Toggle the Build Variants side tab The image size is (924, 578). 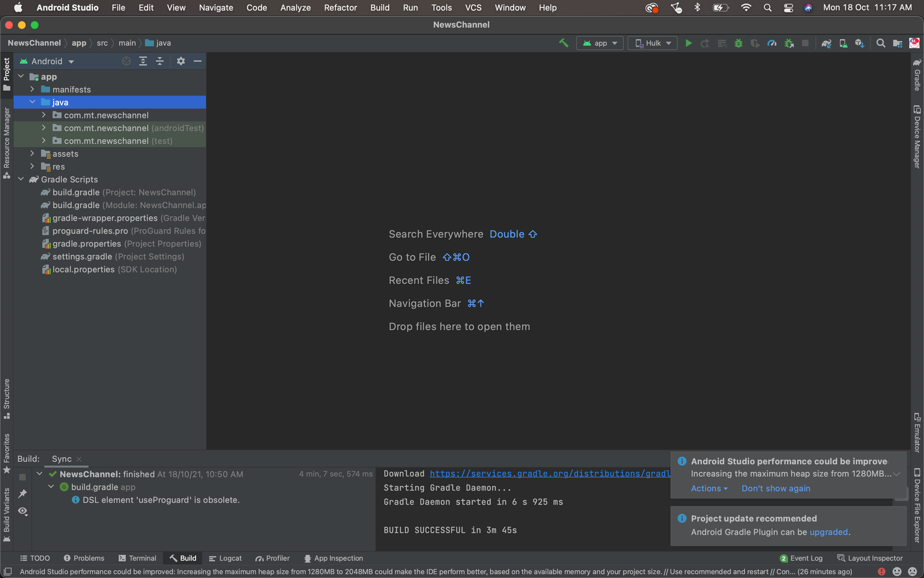(x=7, y=515)
